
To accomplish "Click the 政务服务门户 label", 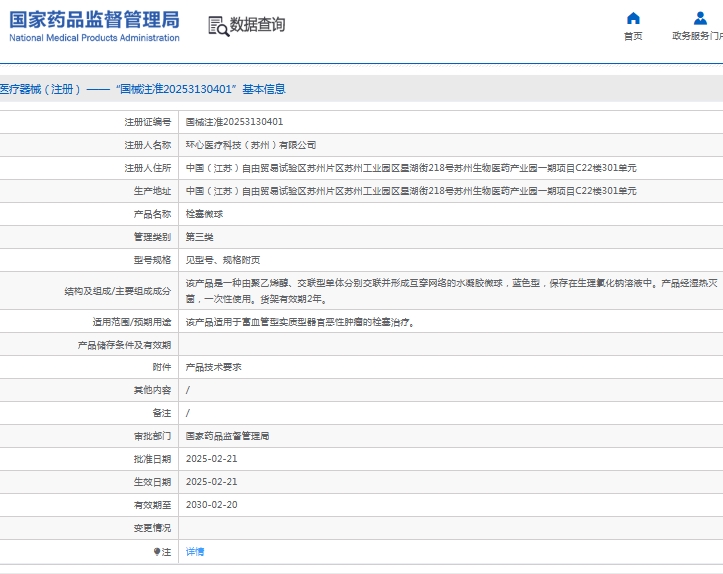I will [697, 36].
